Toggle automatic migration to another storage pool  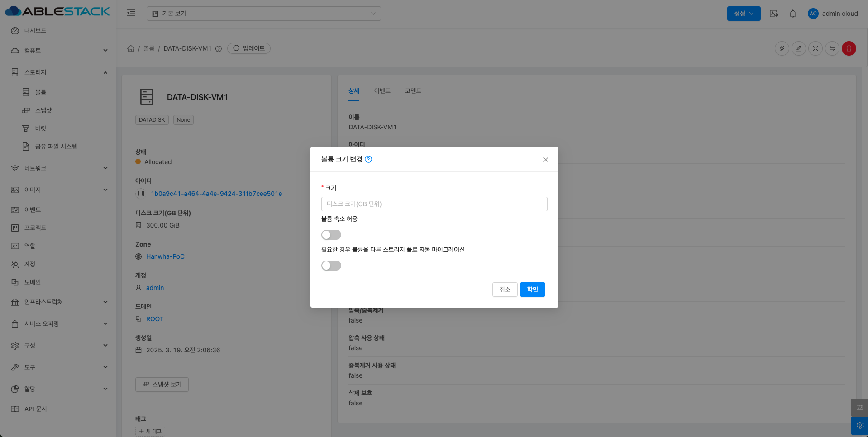(331, 266)
